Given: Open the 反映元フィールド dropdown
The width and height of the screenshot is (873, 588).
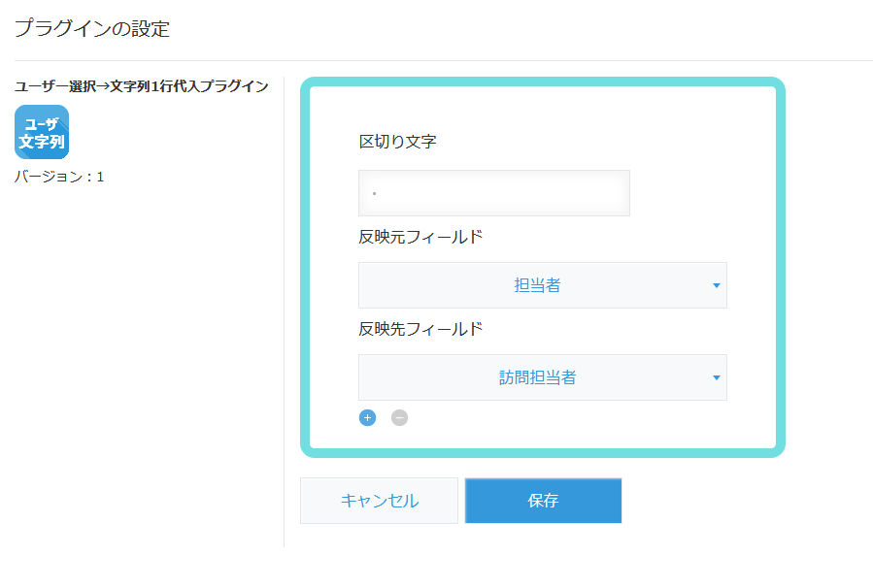Looking at the screenshot, I should point(542,285).
